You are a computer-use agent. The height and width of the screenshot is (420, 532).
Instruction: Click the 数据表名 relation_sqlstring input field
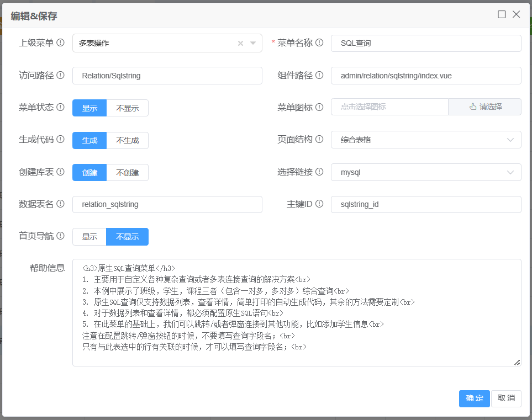[x=167, y=205]
